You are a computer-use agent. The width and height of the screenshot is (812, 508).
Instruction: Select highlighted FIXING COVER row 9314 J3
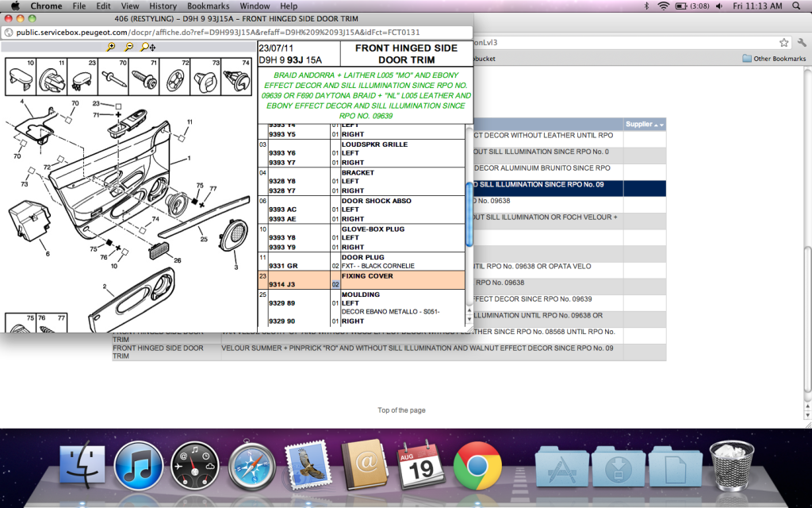[362, 280]
